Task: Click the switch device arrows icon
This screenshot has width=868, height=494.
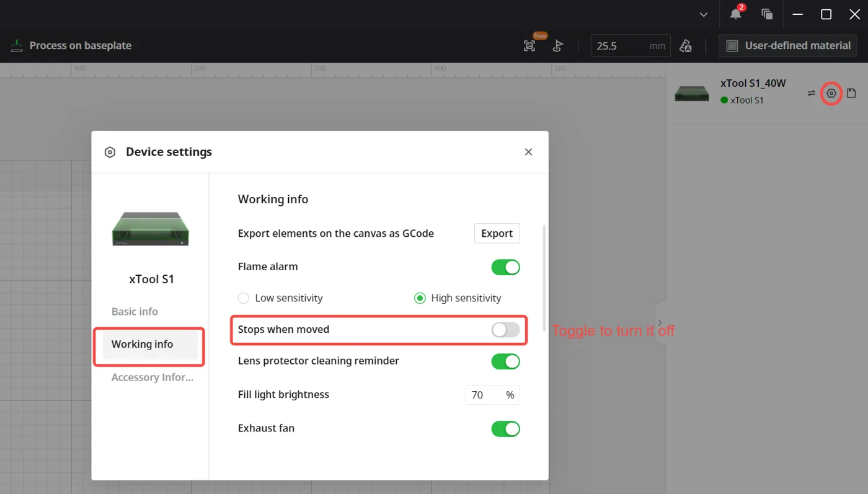Action: [811, 94]
